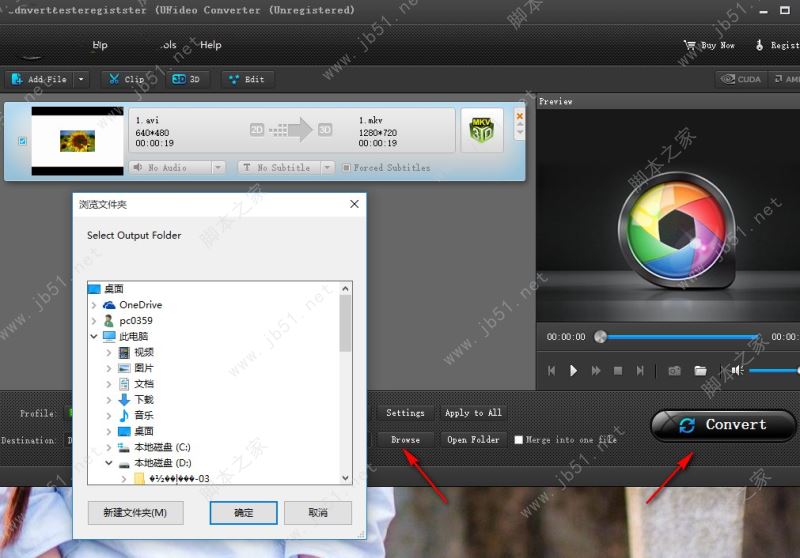Click 新建文件夹(M) button
Image resolution: width=800 pixels, height=558 pixels.
point(135,513)
